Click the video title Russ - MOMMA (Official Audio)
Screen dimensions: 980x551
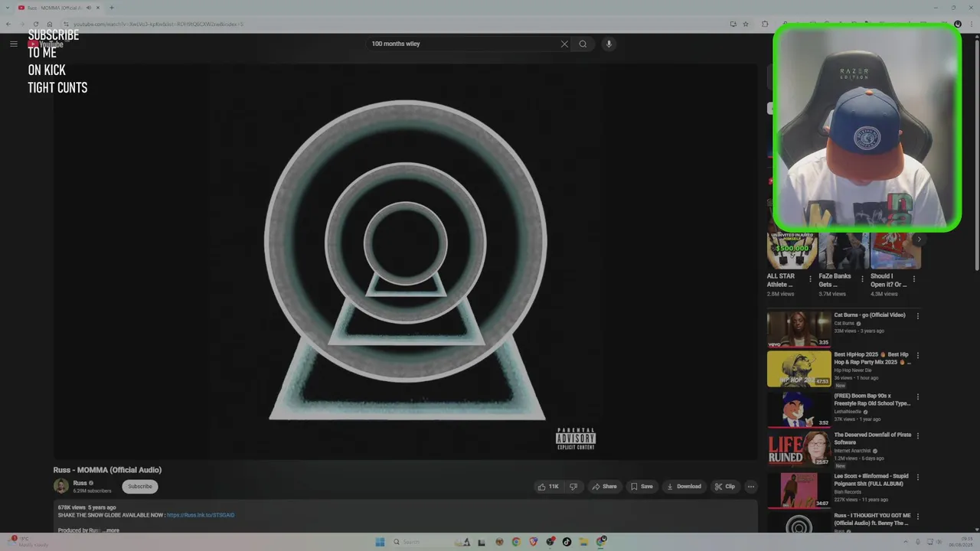(107, 470)
